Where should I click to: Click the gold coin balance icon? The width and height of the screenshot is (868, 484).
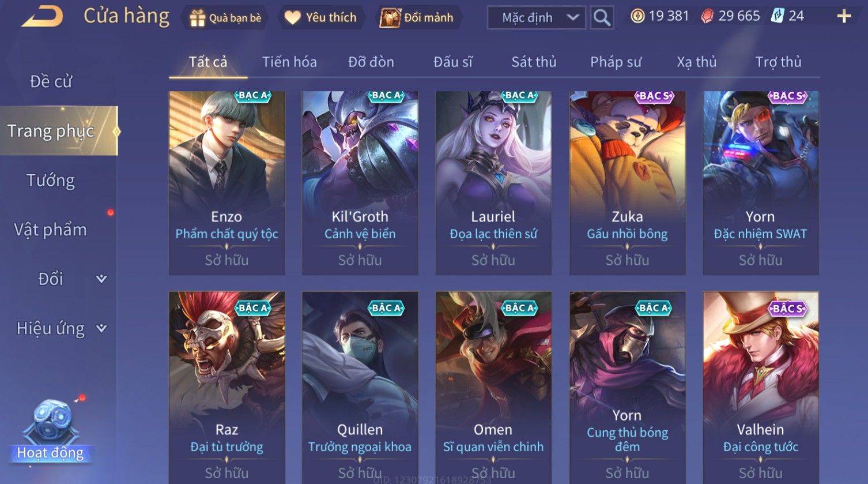point(637,16)
